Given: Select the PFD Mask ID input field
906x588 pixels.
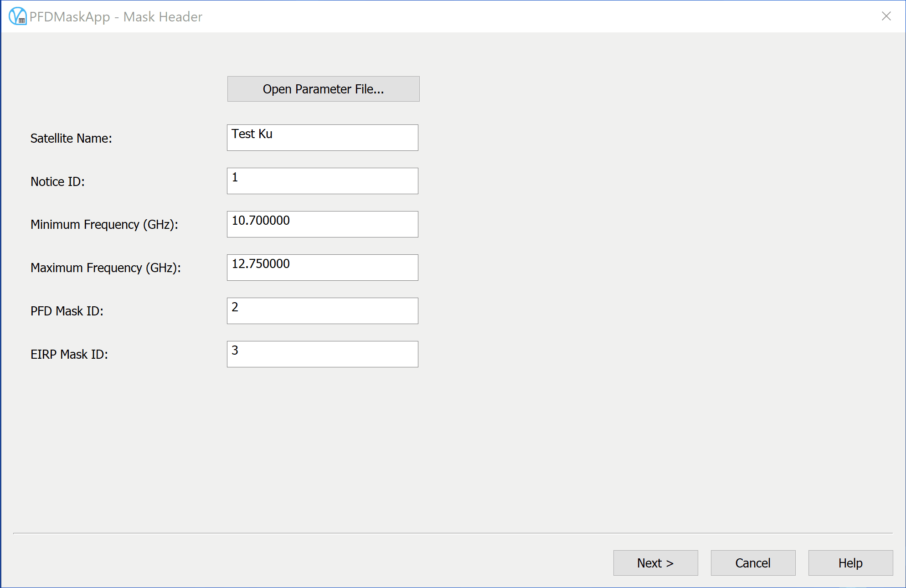Looking at the screenshot, I should 324,310.
